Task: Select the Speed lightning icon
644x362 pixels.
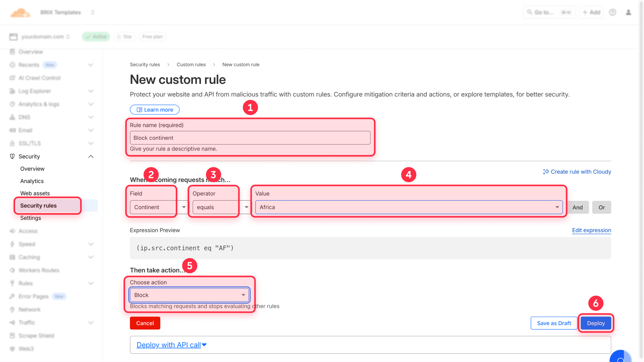Action: click(12, 244)
